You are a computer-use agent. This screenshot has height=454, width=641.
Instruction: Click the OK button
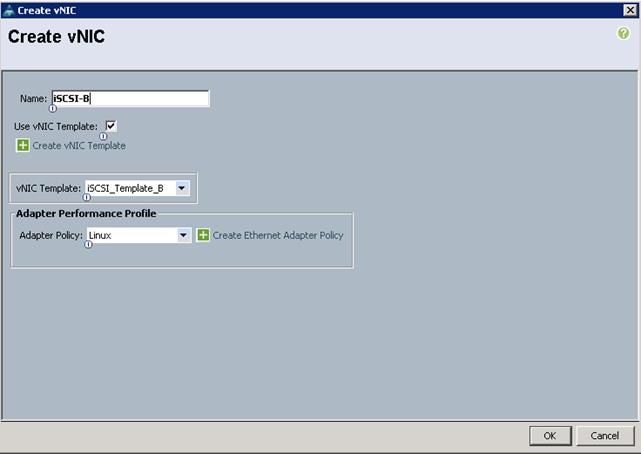550,436
